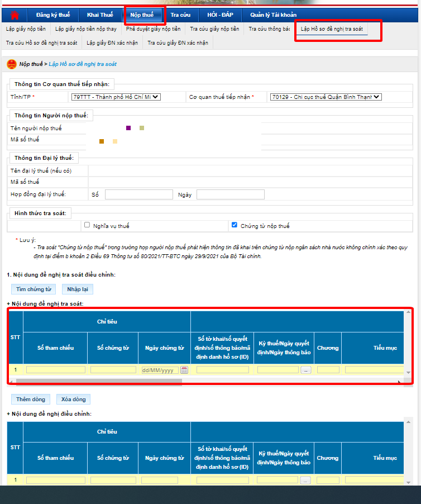Open calendar picker beside Ngày chứng từ field
Screen dimensions: 421x504
click(184, 370)
